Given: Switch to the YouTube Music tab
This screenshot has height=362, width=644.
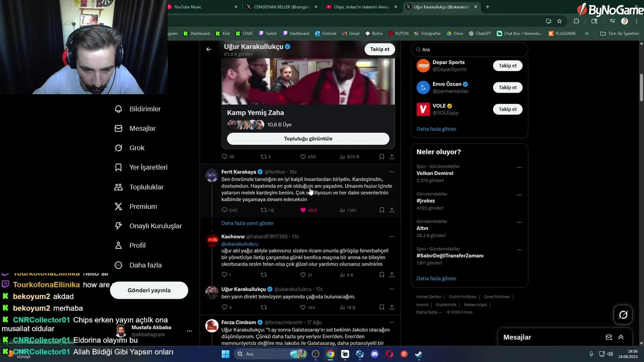Looking at the screenshot, I should (x=201, y=7).
